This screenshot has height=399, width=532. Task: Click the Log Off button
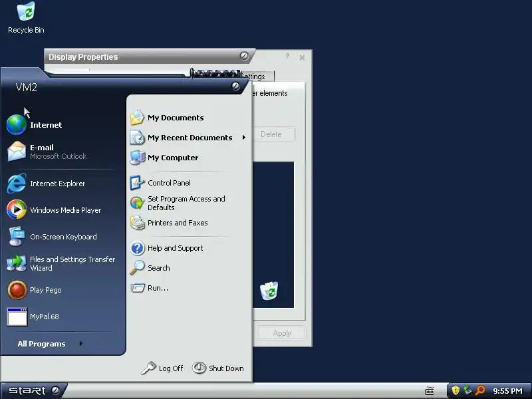(162, 368)
